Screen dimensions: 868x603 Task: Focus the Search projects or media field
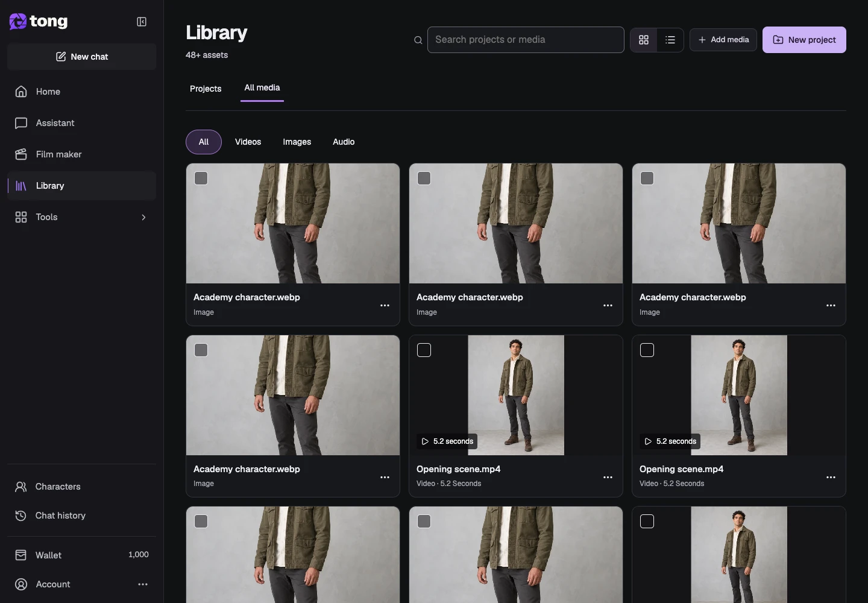tap(526, 40)
